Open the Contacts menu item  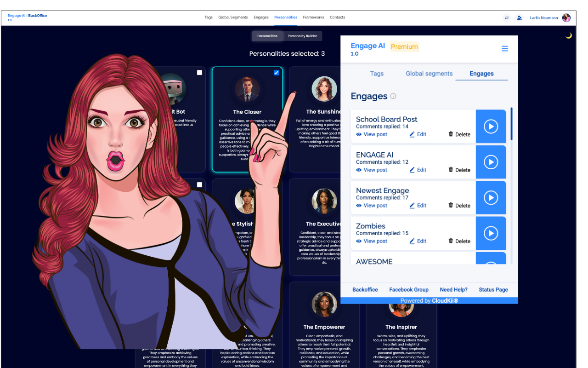click(x=338, y=17)
